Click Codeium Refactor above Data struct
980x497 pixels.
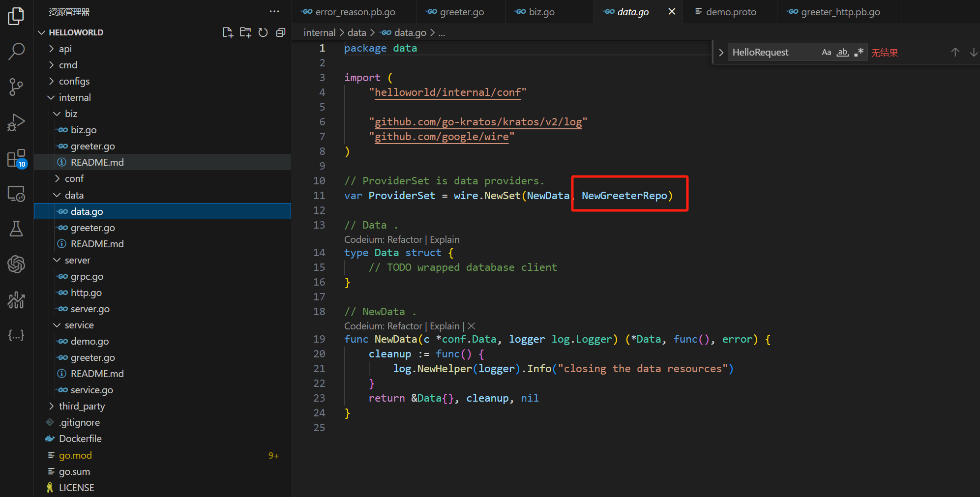point(405,239)
